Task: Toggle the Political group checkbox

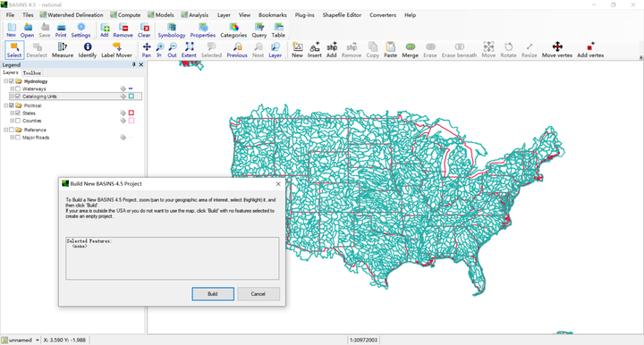Action: click(12, 105)
